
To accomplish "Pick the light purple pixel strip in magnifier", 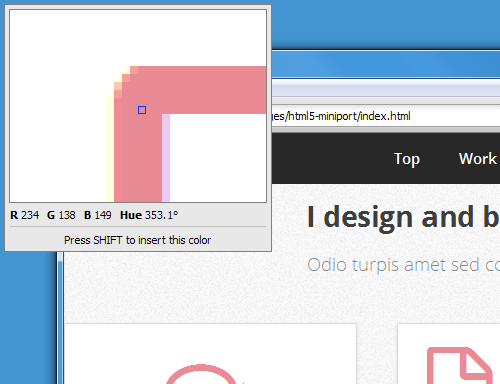I will click(166, 158).
